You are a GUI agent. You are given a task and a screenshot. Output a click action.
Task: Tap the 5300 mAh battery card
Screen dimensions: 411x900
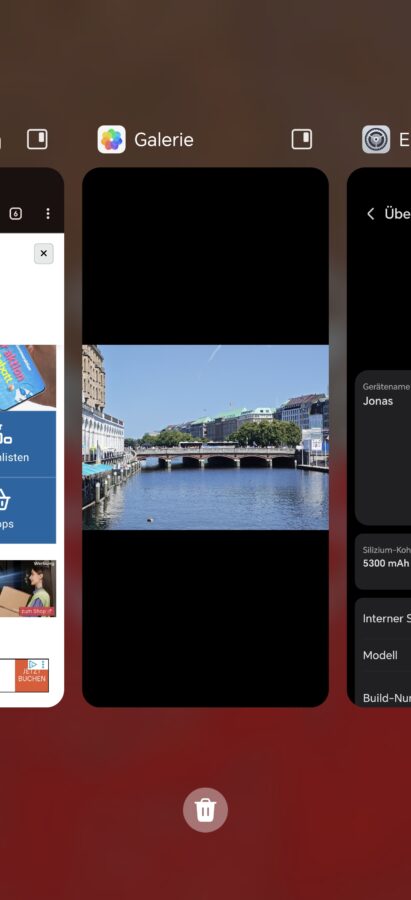(383, 562)
